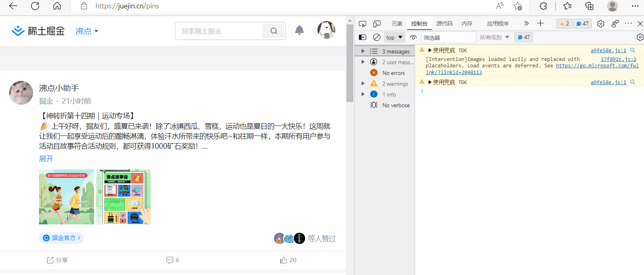Open the 沸点小助手 author name
The height and width of the screenshot is (275, 644).
pos(59,88)
